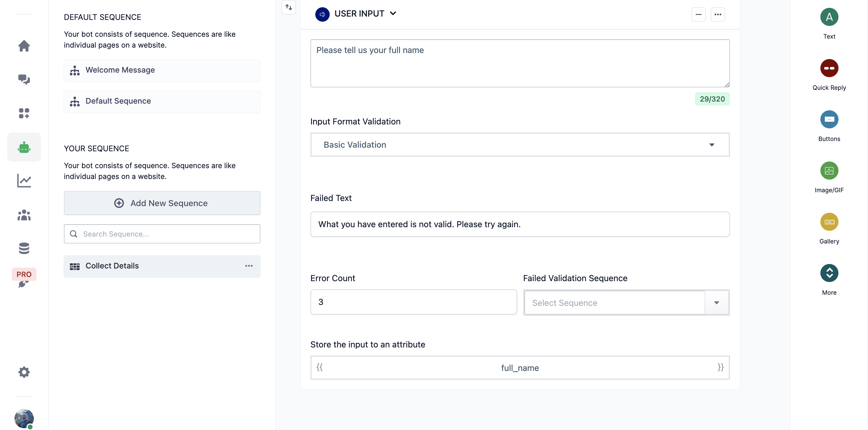This screenshot has width=868, height=430.
Task: Open the audience users sidebar icon
Action: click(x=24, y=215)
